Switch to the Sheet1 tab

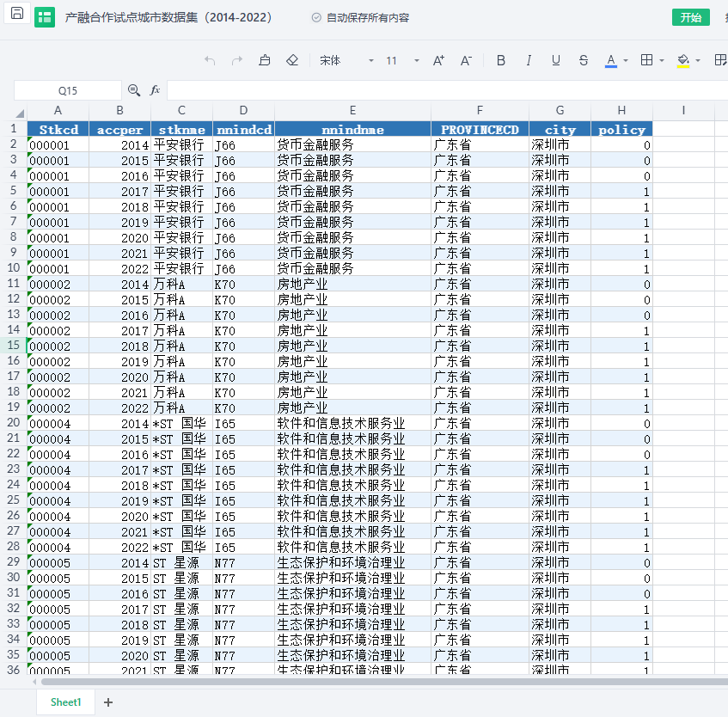pos(65,702)
